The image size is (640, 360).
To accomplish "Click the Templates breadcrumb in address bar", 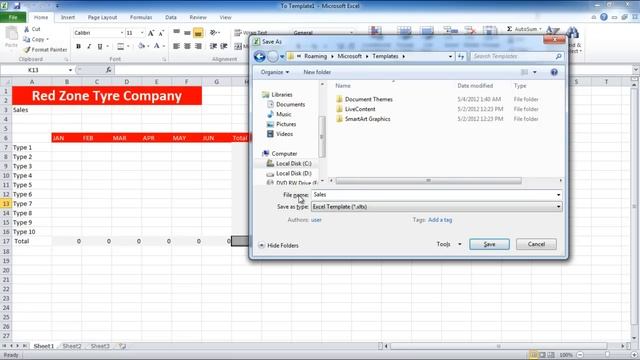I will [385, 56].
